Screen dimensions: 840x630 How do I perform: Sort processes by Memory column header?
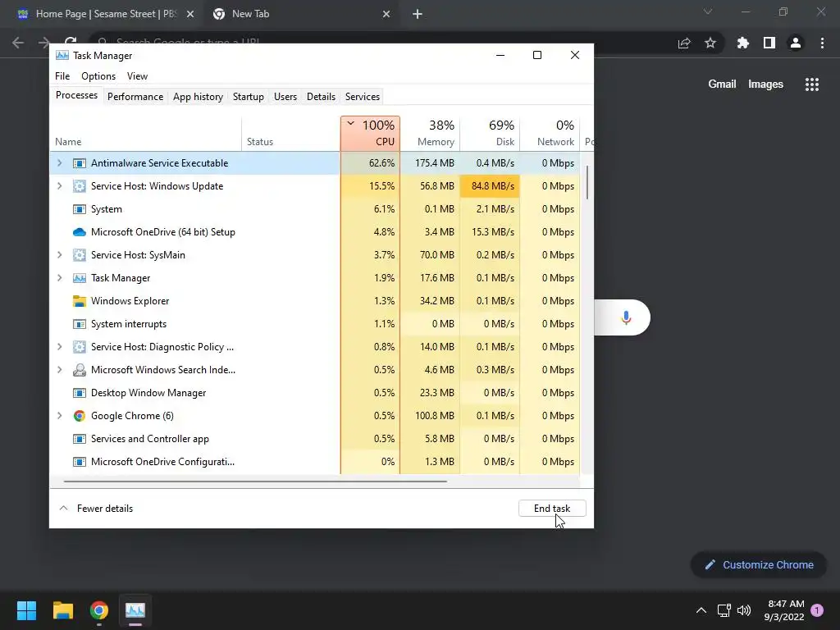click(x=430, y=134)
